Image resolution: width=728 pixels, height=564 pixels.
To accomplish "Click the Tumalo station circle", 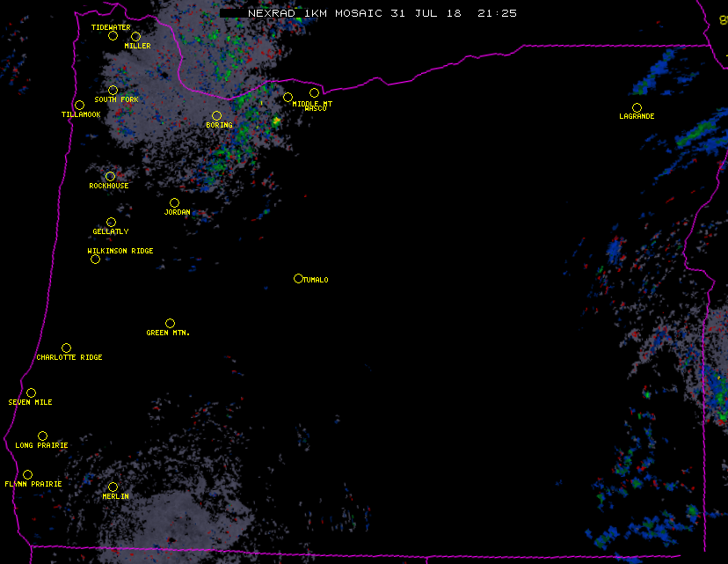I will 298,278.
